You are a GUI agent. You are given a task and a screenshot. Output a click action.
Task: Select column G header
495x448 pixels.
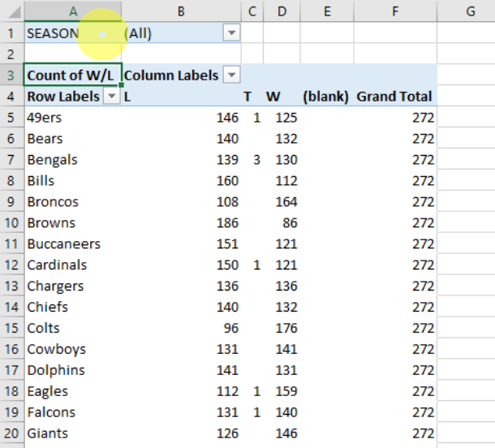(466, 11)
